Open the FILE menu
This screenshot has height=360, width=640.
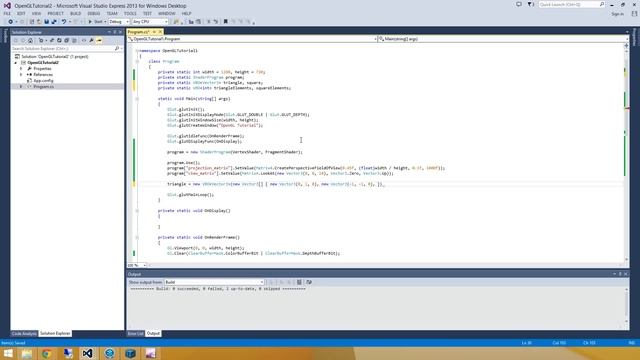coord(7,13)
